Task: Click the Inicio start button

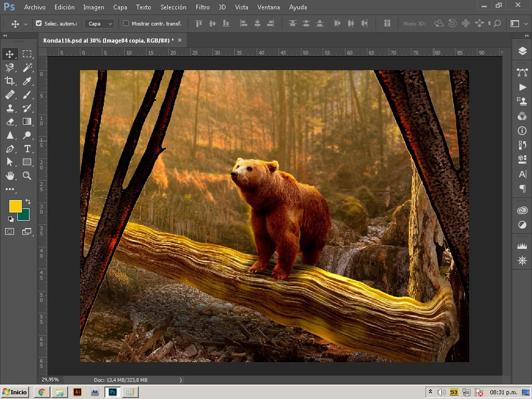Action: [x=15, y=392]
